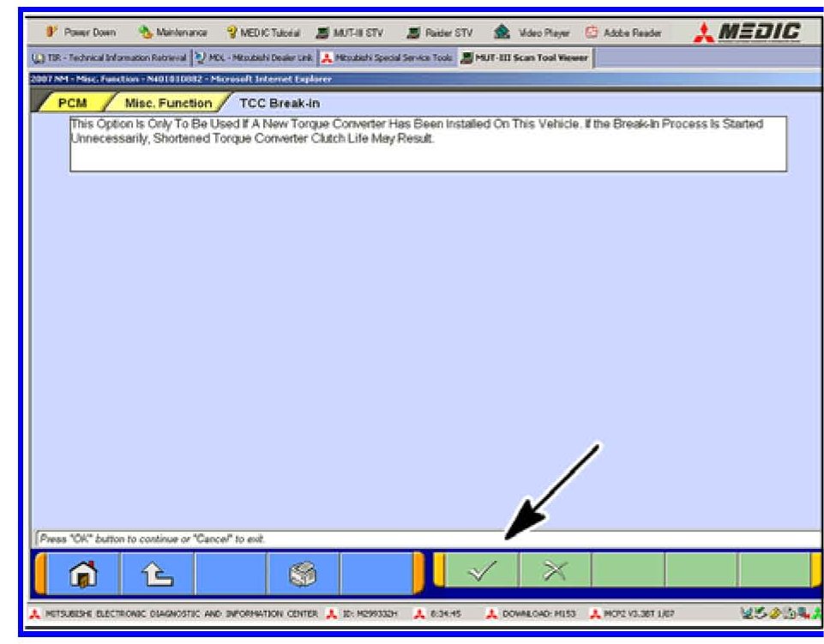
Task: Click the PCM breadcrumb tab
Action: pos(72,103)
